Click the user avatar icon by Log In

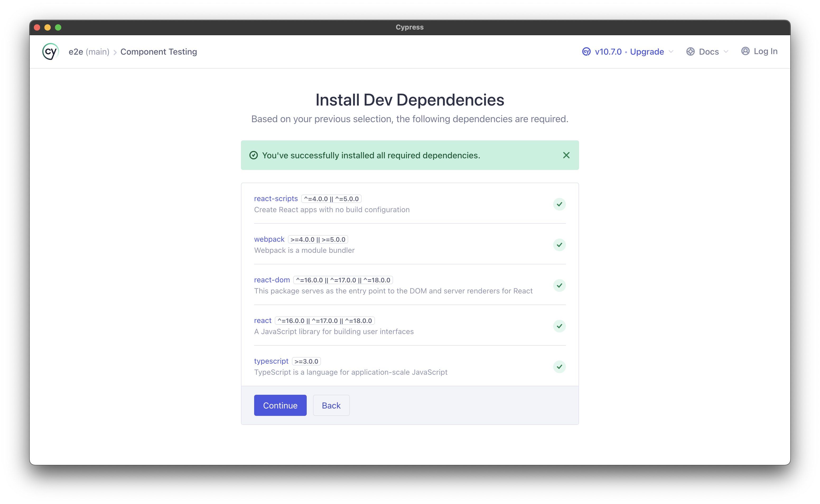745,51
